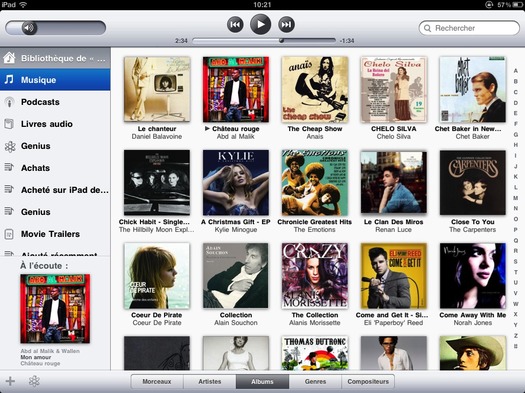
Task: Open Chet Baker in New York cover
Action: [x=472, y=89]
